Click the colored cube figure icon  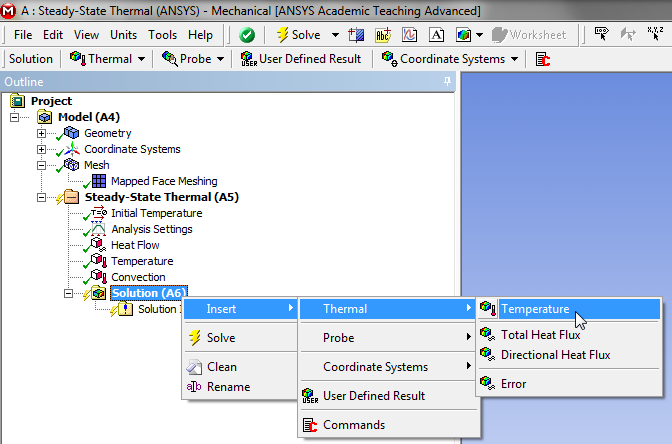pos(463,35)
